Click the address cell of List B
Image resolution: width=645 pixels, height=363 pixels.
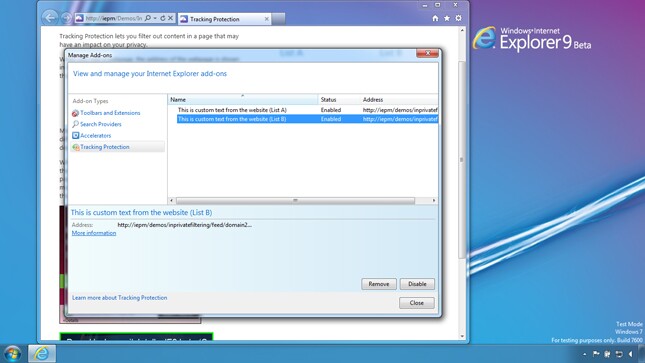click(x=400, y=119)
